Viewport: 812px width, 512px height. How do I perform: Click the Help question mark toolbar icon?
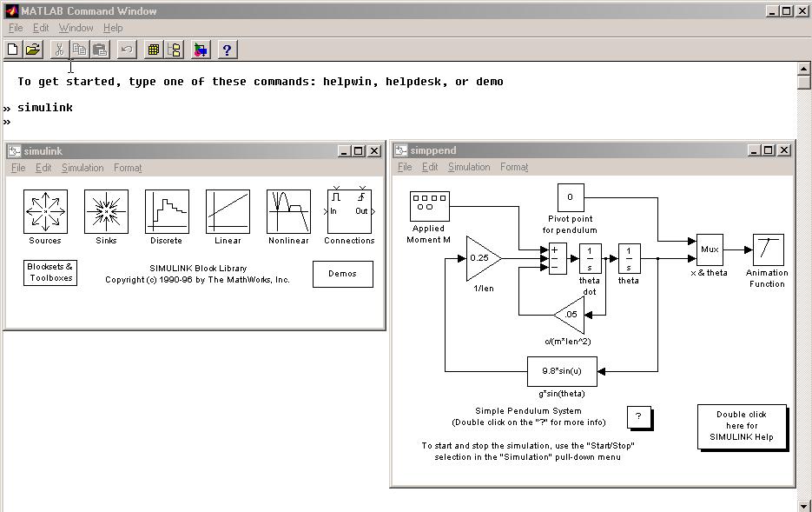pyautogui.click(x=227, y=50)
